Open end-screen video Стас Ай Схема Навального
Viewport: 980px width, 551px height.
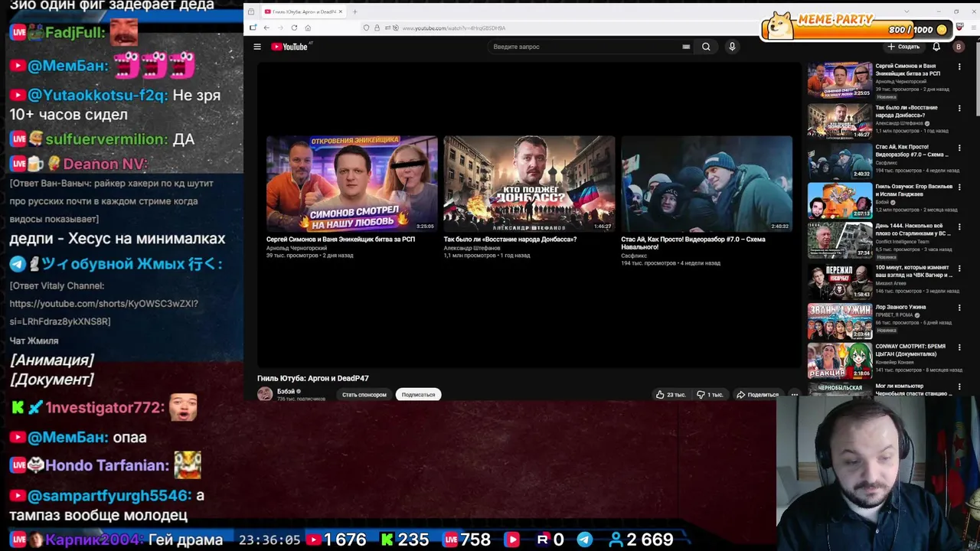(x=707, y=184)
